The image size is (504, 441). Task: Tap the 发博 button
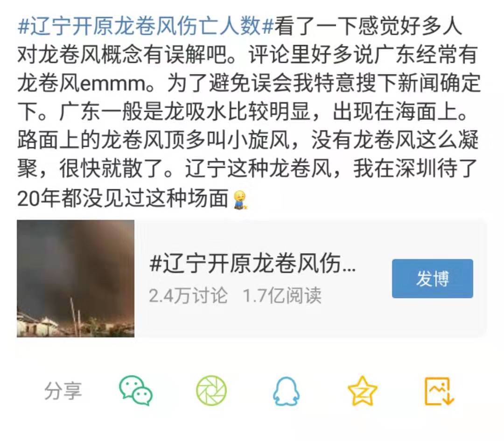coord(432,278)
